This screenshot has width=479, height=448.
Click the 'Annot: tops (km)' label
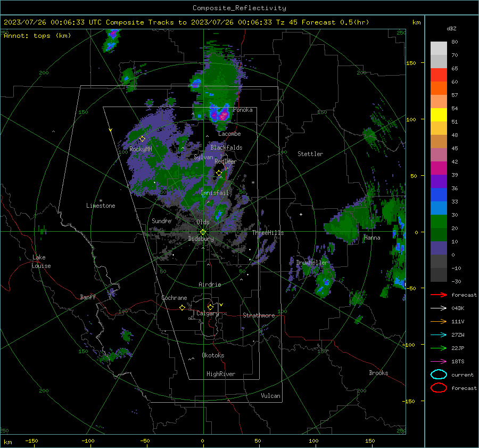point(37,36)
